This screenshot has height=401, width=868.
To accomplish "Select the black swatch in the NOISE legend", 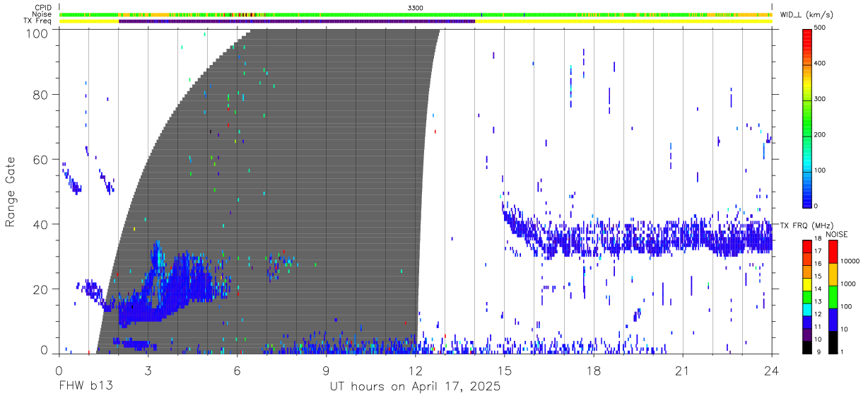I will coord(833,342).
